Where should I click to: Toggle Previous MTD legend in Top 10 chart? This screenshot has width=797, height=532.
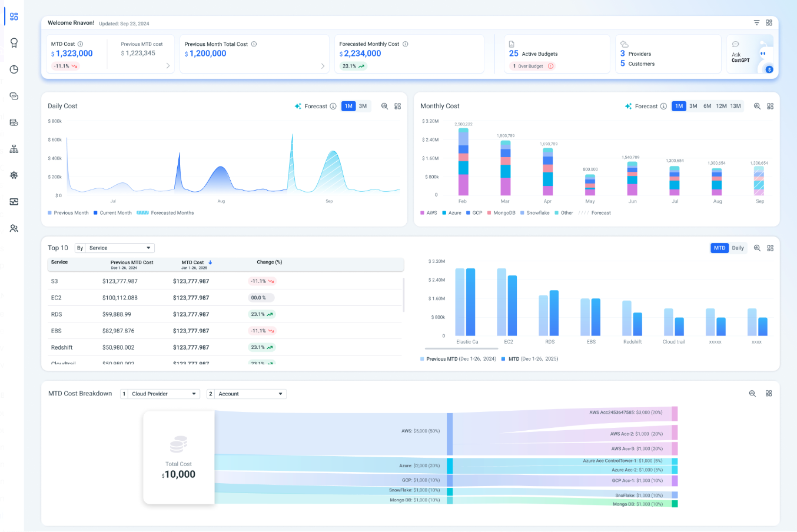point(459,358)
